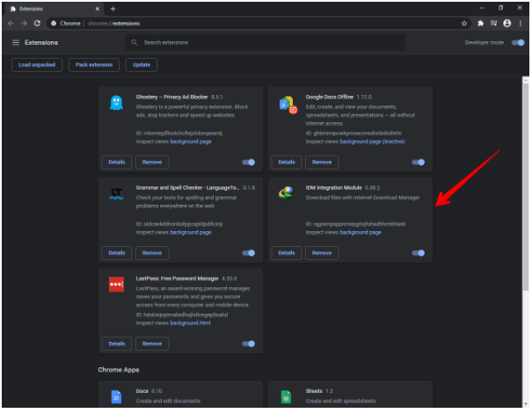The height and width of the screenshot is (413, 532).
Task: Open Details for Ghostery
Action: click(117, 162)
